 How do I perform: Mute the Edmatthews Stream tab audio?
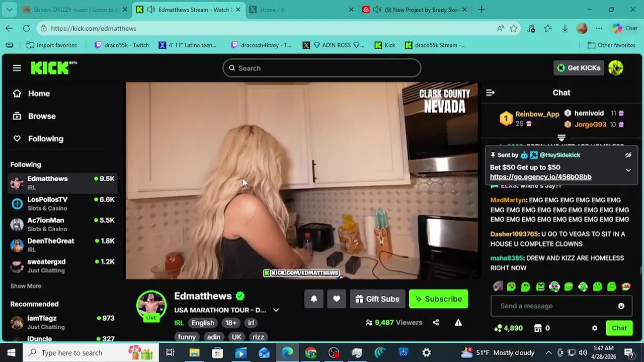tap(150, 10)
